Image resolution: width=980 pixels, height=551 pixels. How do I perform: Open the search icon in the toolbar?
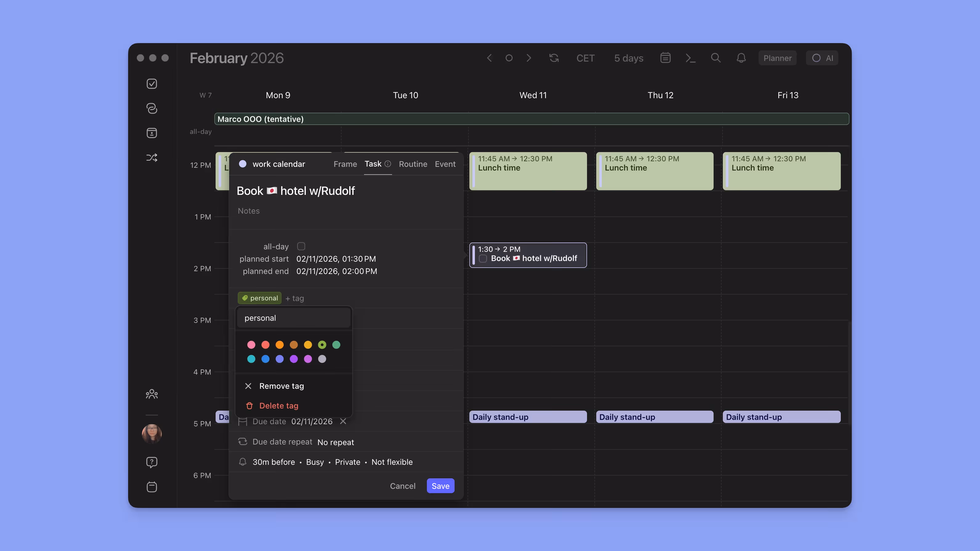click(716, 58)
